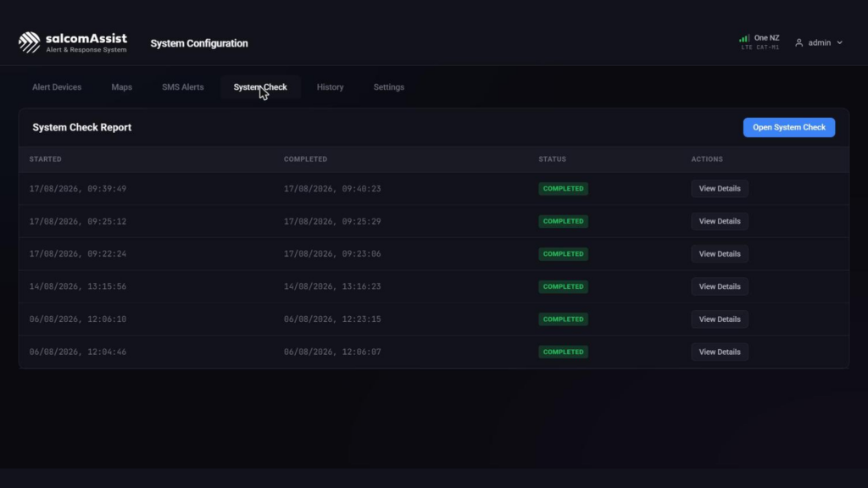
Task: Click the One NZ signal strength icon
Action: pos(744,38)
